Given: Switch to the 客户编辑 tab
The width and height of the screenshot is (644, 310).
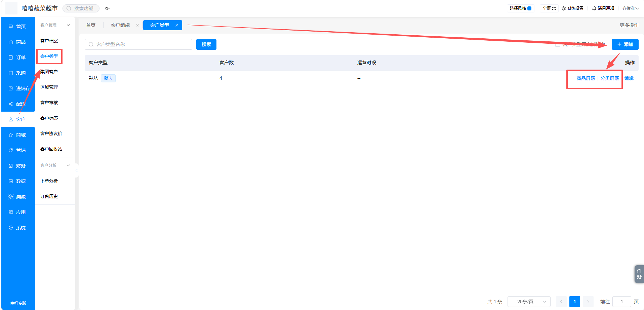Looking at the screenshot, I should pos(120,25).
